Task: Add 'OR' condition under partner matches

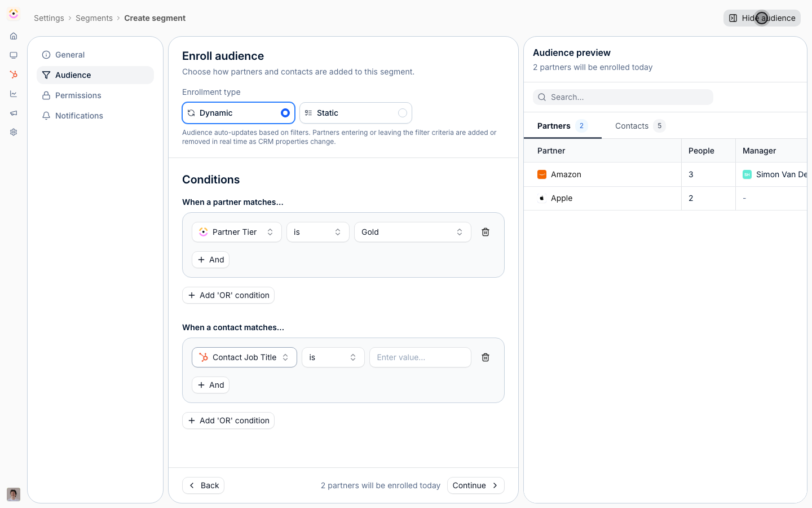Action: point(228,295)
